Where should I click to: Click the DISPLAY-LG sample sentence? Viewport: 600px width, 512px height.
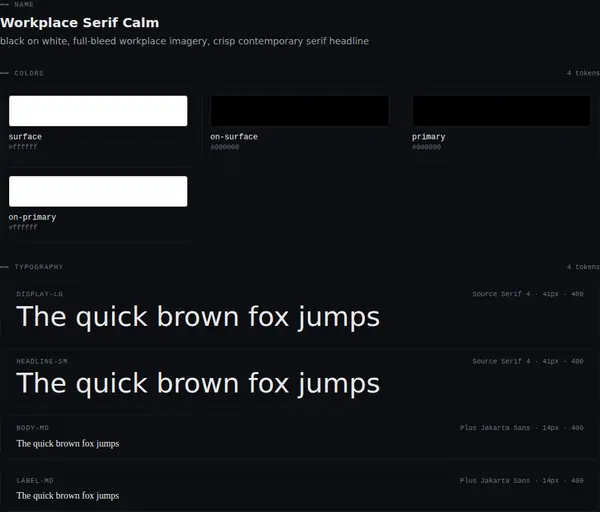198,317
